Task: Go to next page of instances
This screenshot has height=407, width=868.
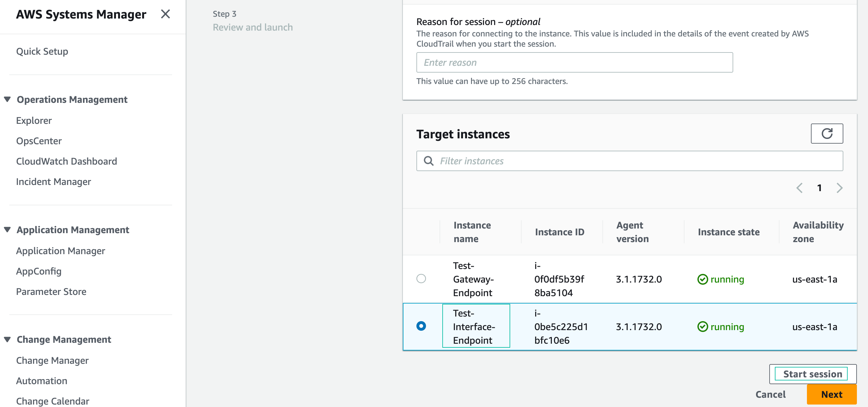Action: pyautogui.click(x=839, y=188)
